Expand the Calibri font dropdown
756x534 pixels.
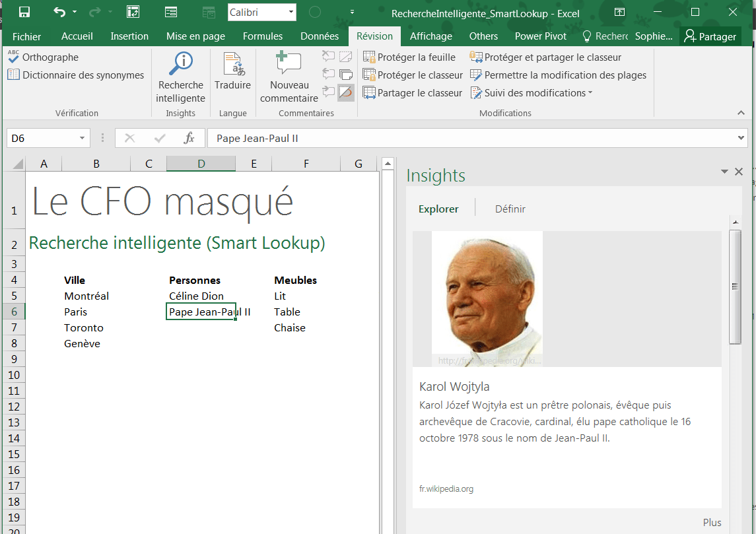(291, 13)
